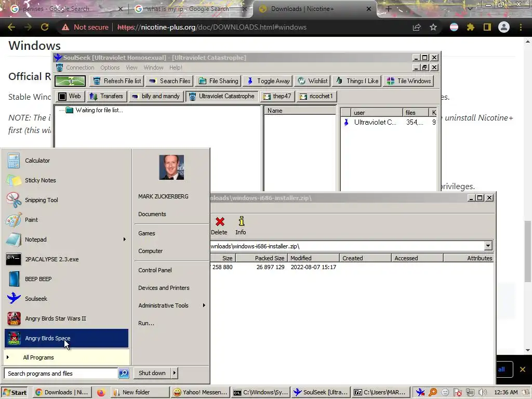Switch to billy and mandy tab

[156, 96]
